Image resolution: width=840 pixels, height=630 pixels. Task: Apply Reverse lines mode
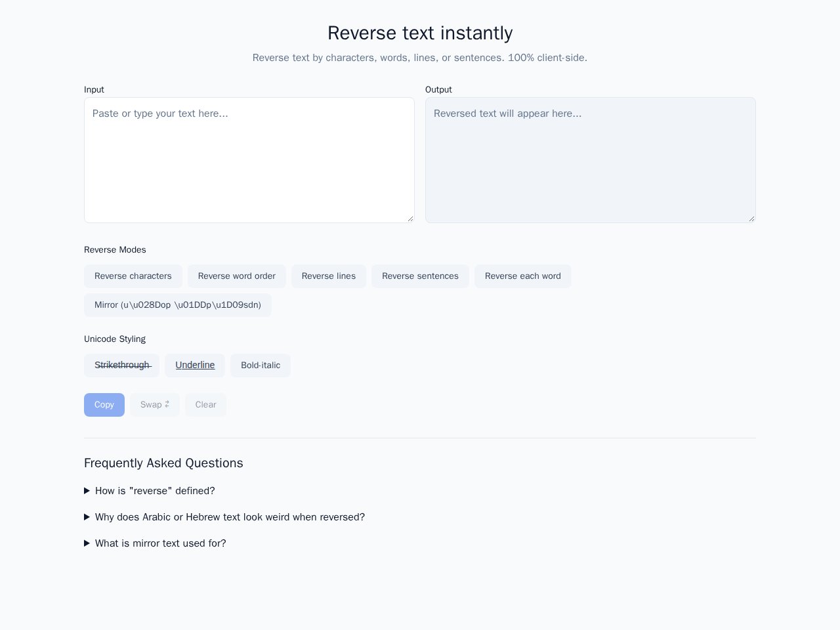pos(329,276)
